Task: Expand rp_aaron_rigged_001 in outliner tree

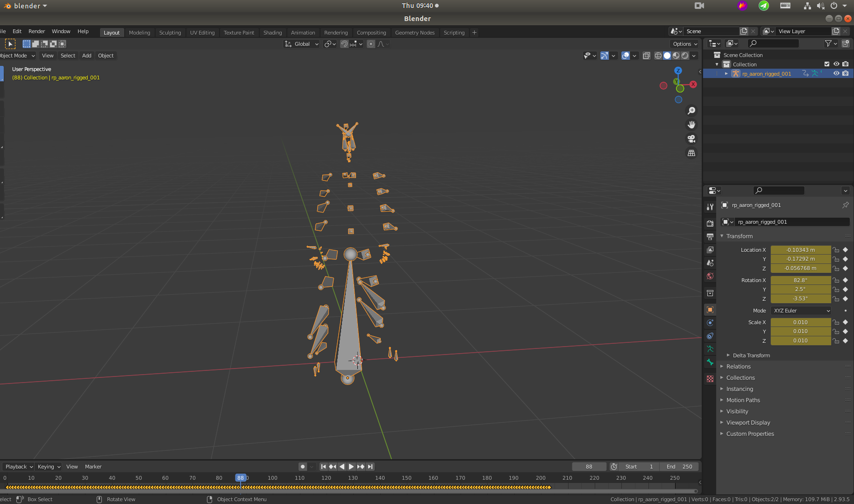Action: 726,73
